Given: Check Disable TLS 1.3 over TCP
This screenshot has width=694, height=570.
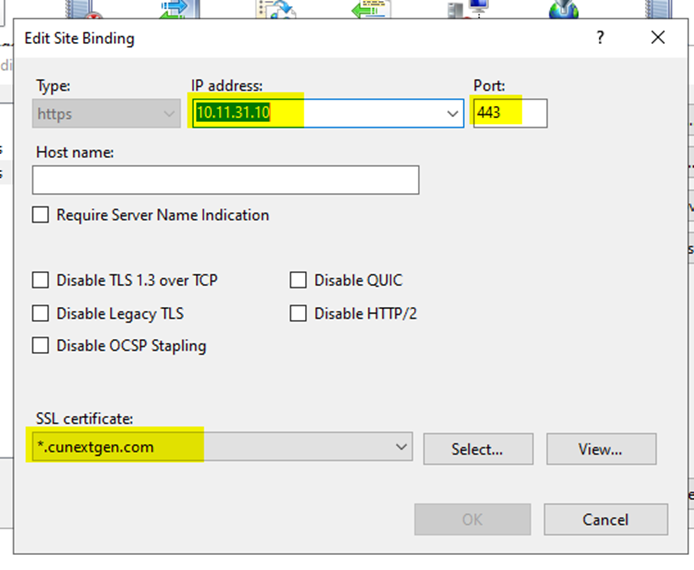Looking at the screenshot, I should pyautogui.click(x=41, y=281).
